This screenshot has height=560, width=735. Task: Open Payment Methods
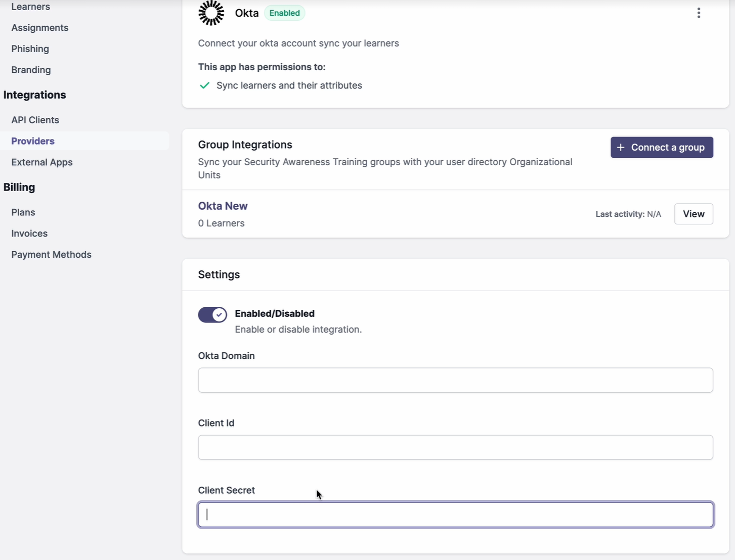[52, 255]
